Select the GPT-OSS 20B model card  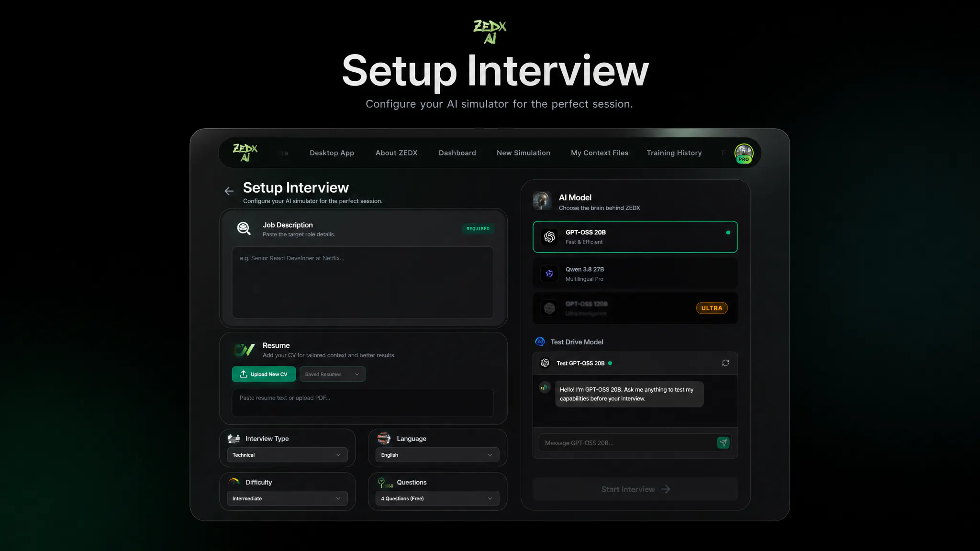[635, 237]
